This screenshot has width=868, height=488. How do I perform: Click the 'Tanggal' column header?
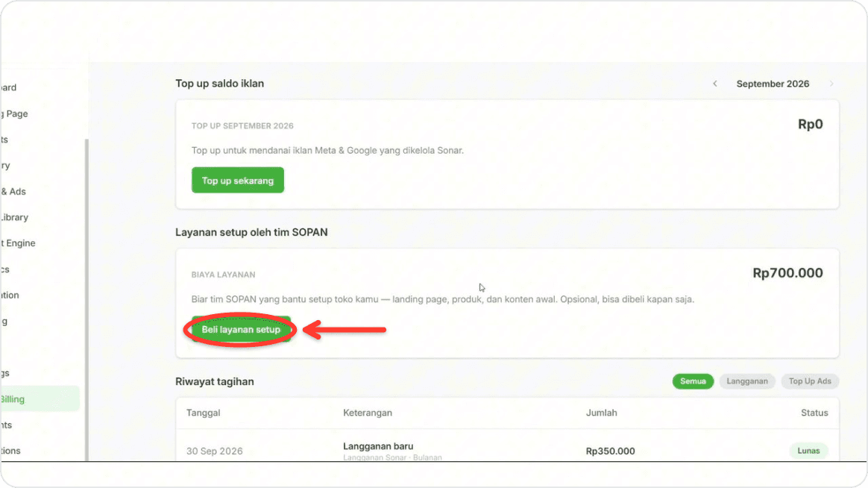coord(203,413)
